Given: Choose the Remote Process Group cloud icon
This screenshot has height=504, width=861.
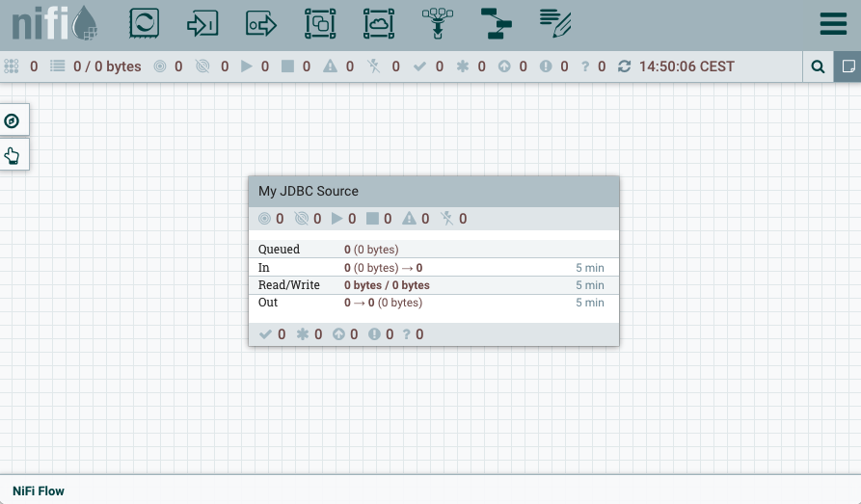Looking at the screenshot, I should (379, 24).
